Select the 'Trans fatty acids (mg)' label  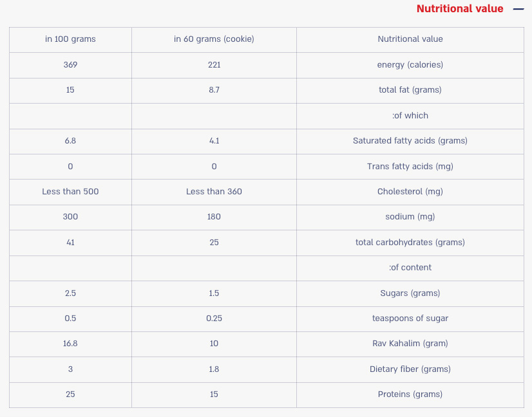410,166
